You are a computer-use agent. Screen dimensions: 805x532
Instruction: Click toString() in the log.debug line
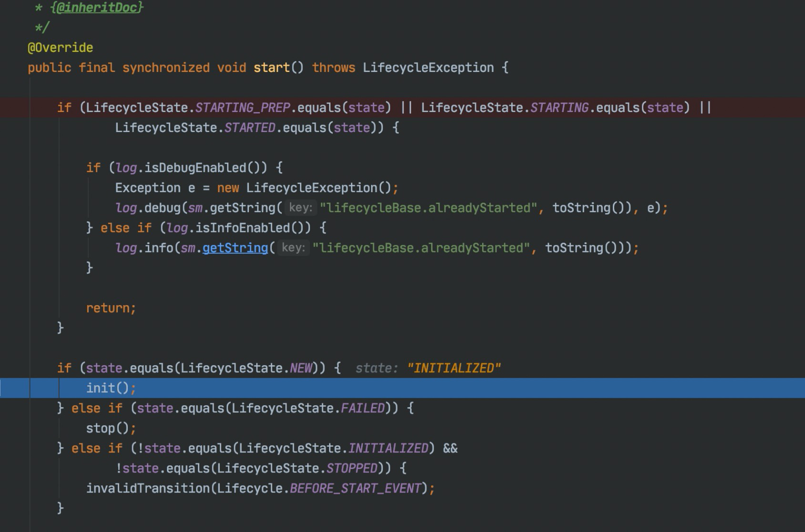tap(588, 208)
